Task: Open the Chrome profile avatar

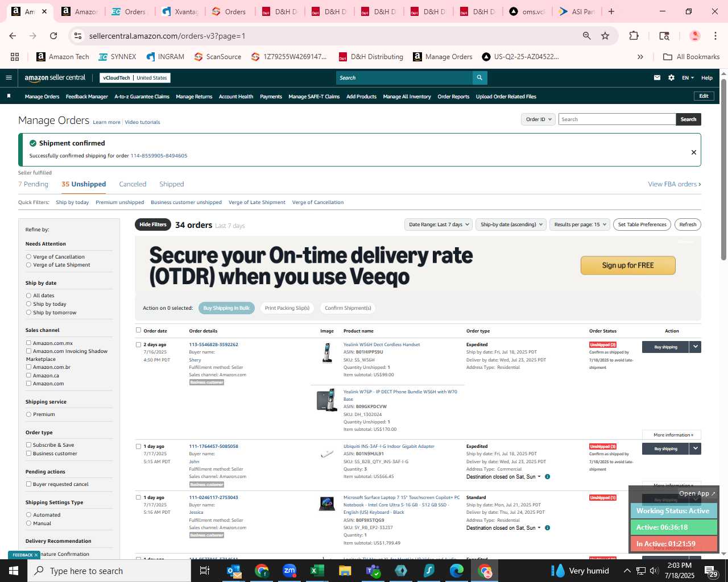Action: tap(694, 36)
